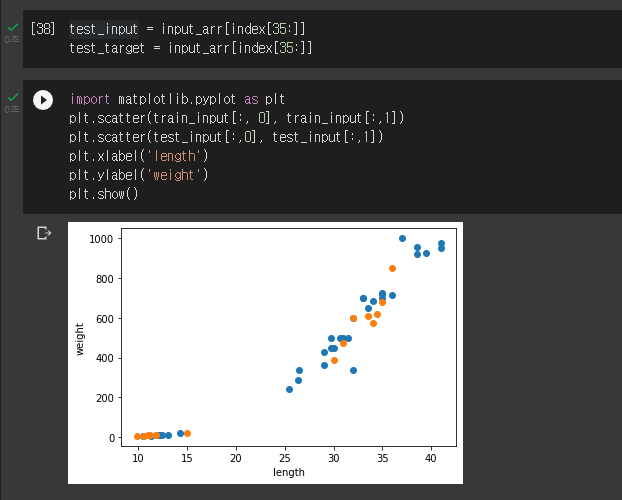
Task: Click the output toggle icon beside the plot
Action: pos(44,233)
